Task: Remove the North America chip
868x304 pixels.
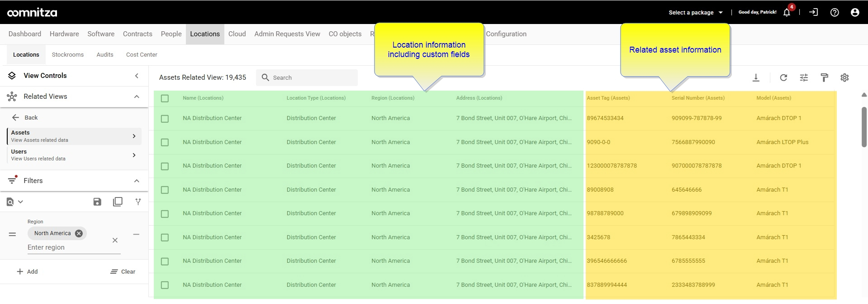Action: [79, 233]
